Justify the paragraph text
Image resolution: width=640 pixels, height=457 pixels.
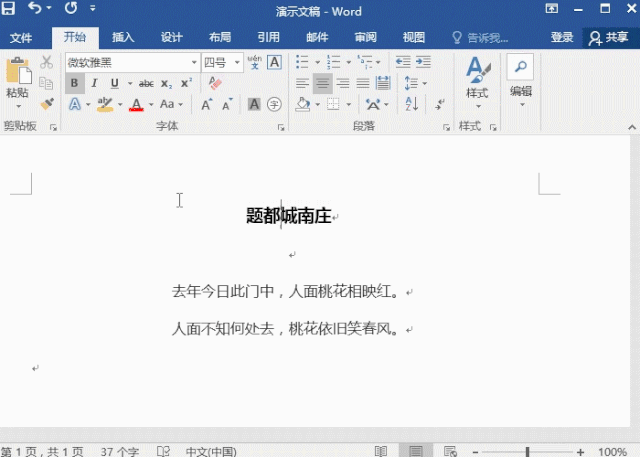362,84
